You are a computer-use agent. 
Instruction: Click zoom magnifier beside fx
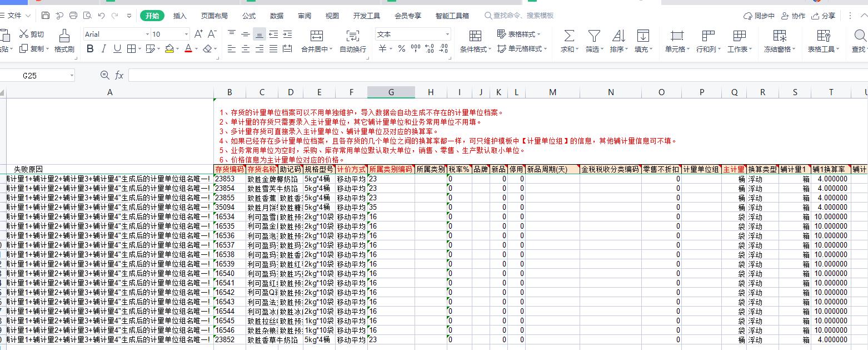104,75
